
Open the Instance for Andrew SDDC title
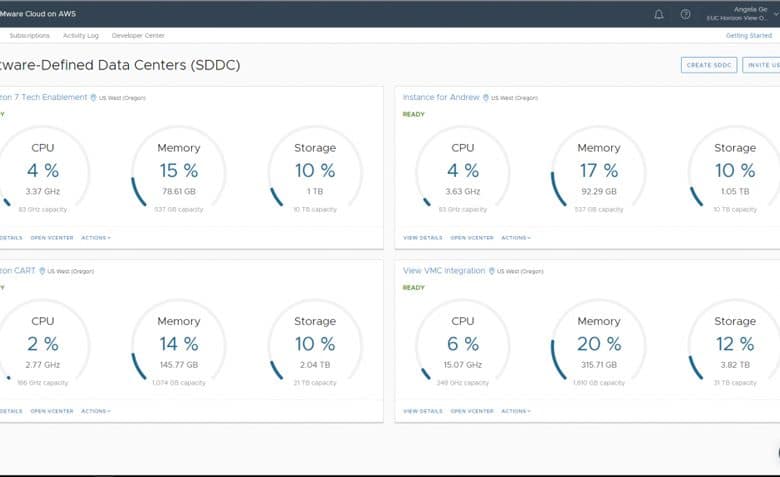[441, 97]
